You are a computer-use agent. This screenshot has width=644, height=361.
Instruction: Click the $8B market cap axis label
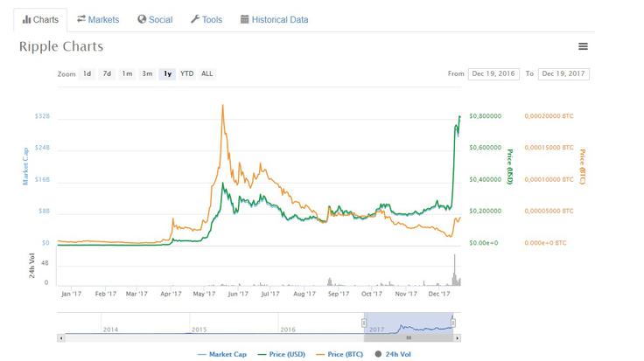44,211
